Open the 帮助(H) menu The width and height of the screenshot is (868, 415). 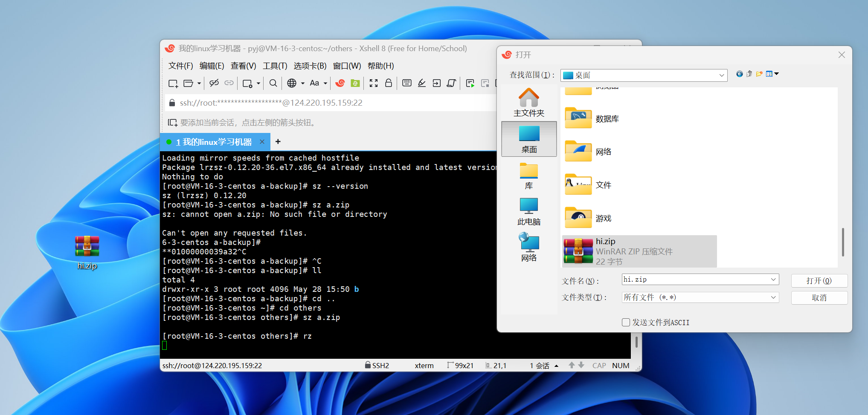point(381,66)
